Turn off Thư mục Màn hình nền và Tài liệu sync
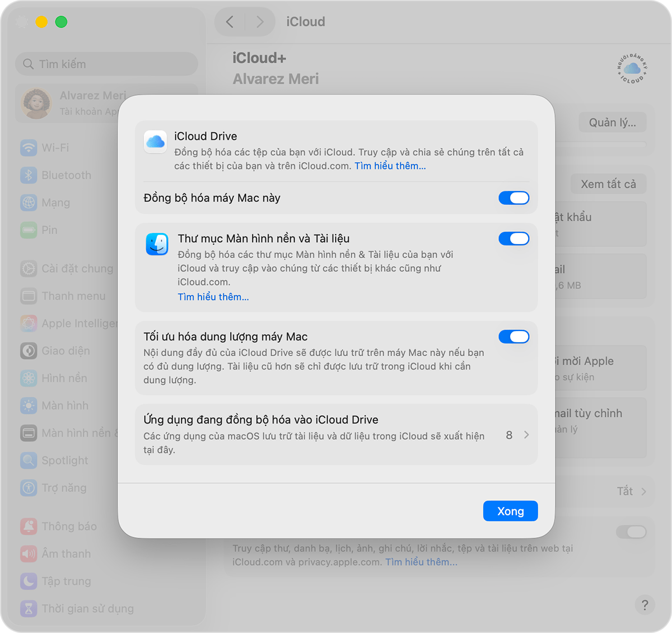 click(x=514, y=238)
